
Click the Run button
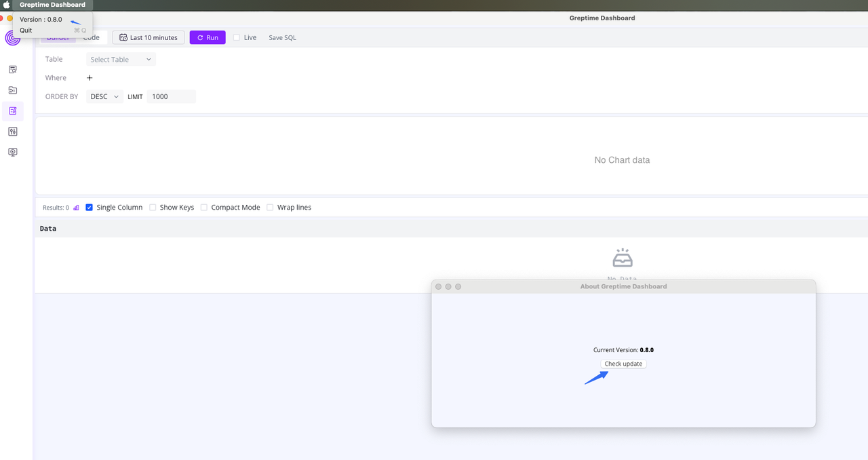point(208,37)
